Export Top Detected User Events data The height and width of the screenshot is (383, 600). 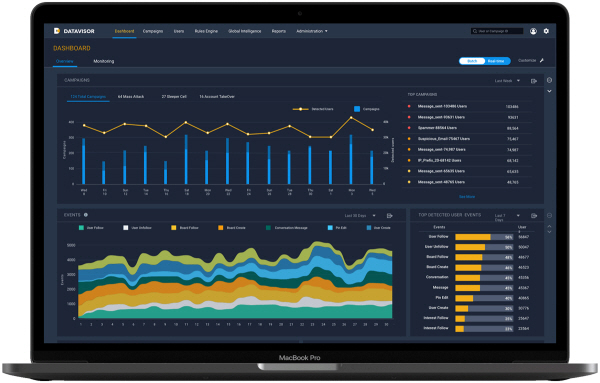click(x=534, y=216)
